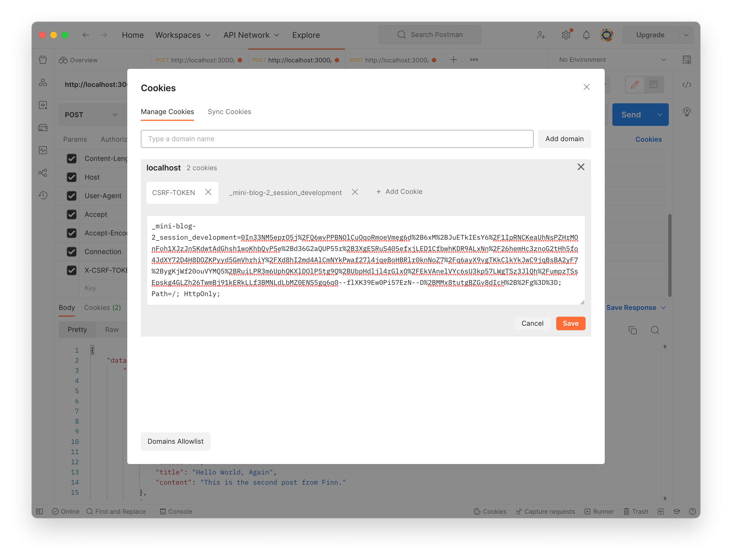Open Monitors sidebar icon
732x560 pixels.
pos(43,150)
